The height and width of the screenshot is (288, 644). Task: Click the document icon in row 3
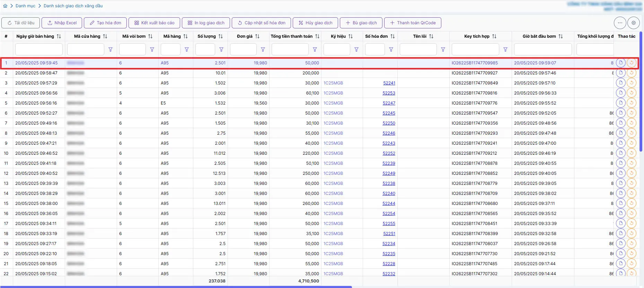[620, 83]
